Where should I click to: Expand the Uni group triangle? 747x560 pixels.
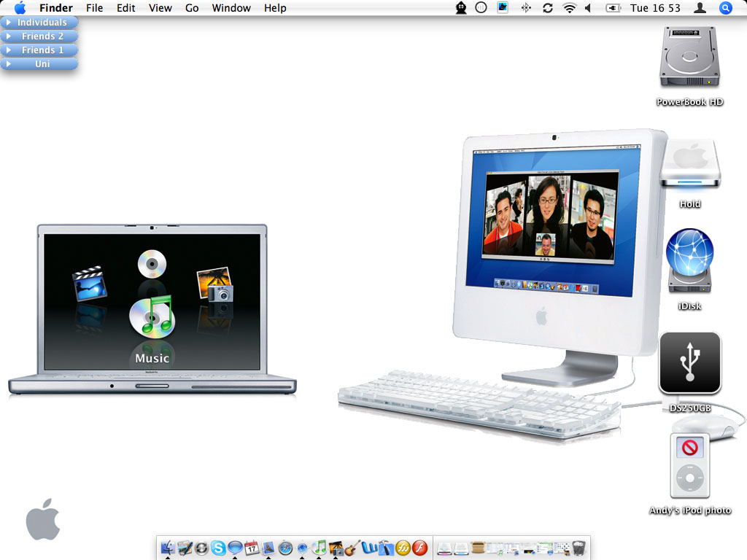(8, 63)
